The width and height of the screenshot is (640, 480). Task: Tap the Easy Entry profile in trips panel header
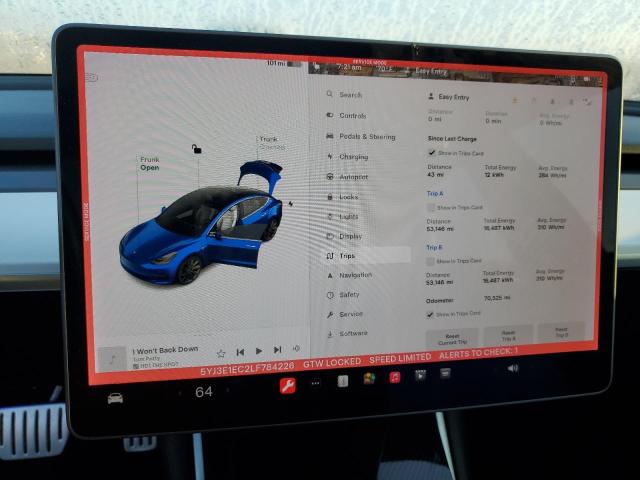(449, 97)
